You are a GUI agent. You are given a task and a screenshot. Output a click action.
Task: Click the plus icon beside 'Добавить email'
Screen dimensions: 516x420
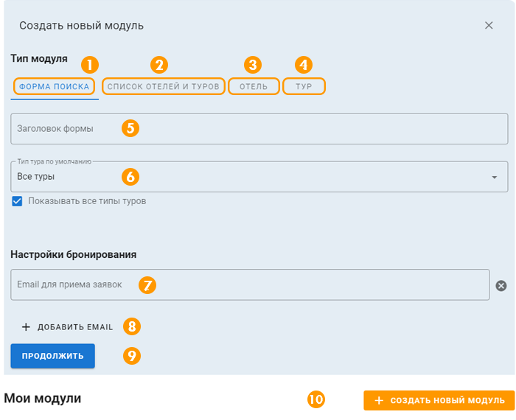coord(26,327)
